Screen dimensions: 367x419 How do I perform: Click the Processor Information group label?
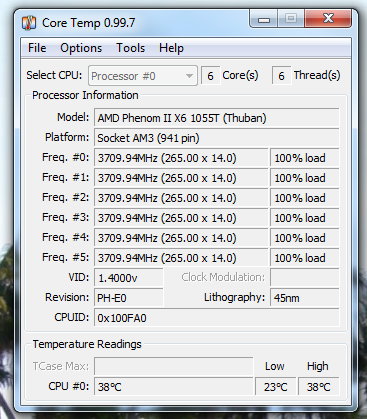[85, 95]
